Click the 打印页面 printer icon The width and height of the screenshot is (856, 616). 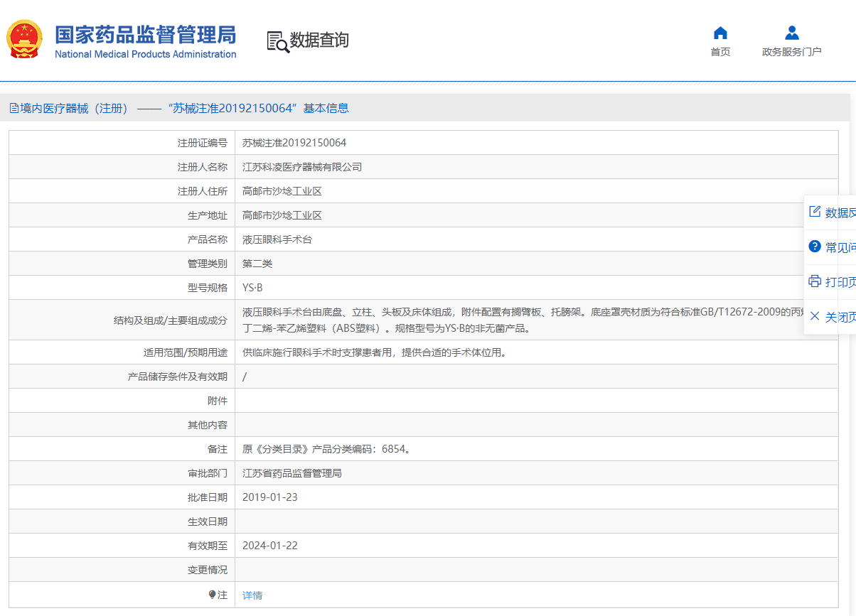pos(815,281)
